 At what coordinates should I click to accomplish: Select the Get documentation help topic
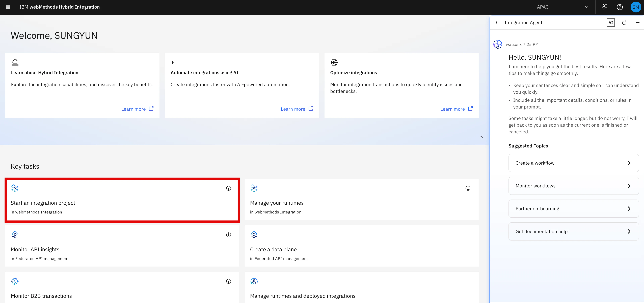(574, 232)
